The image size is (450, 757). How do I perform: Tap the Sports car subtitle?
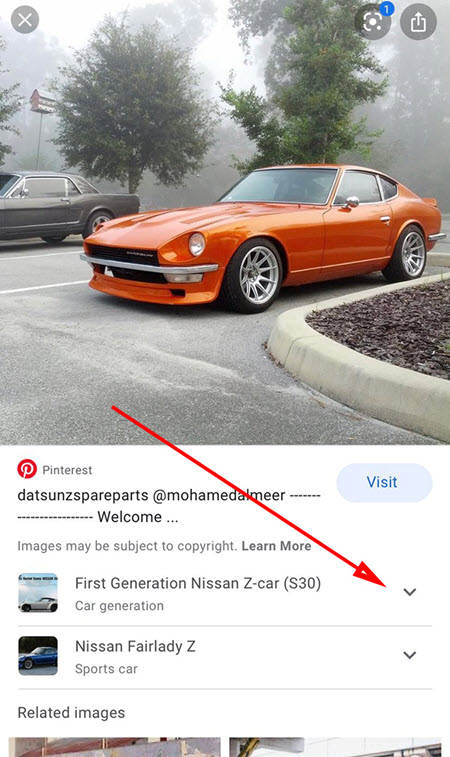[106, 669]
